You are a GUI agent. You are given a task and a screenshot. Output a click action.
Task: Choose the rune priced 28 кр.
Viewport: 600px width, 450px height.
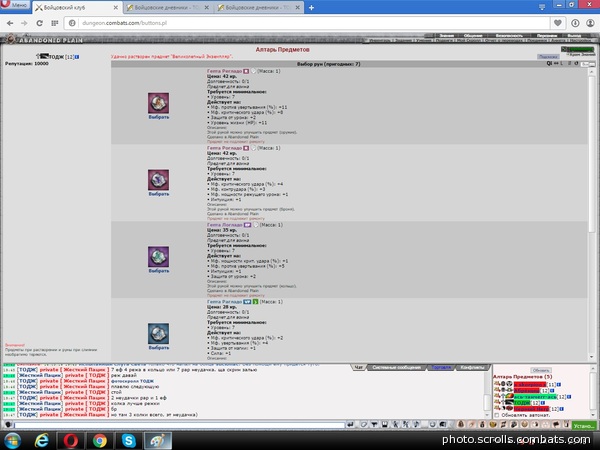coord(158,348)
